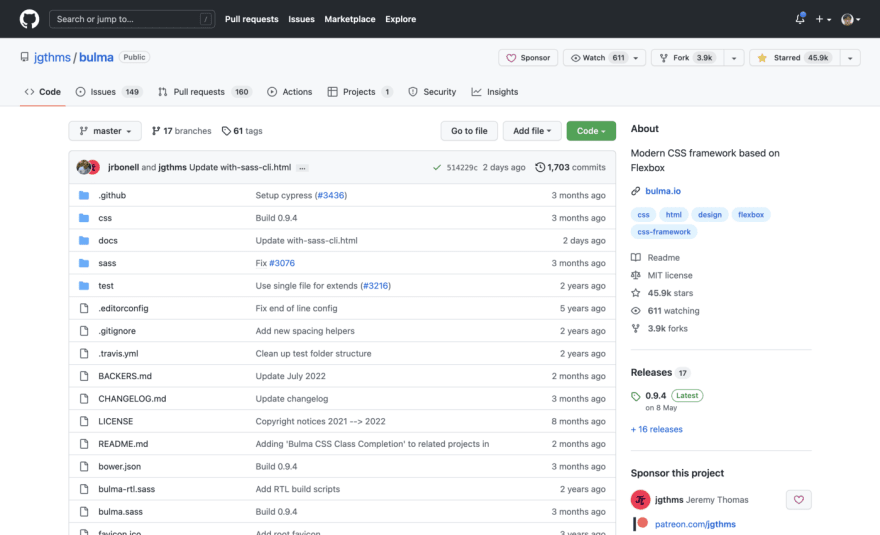Open the notifications bell
The image size is (880, 535).
point(800,19)
